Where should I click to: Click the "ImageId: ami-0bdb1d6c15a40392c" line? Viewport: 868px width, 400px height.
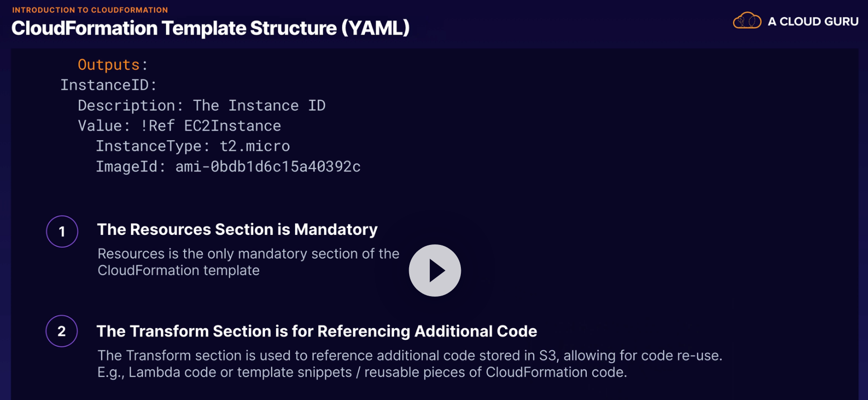228,167
